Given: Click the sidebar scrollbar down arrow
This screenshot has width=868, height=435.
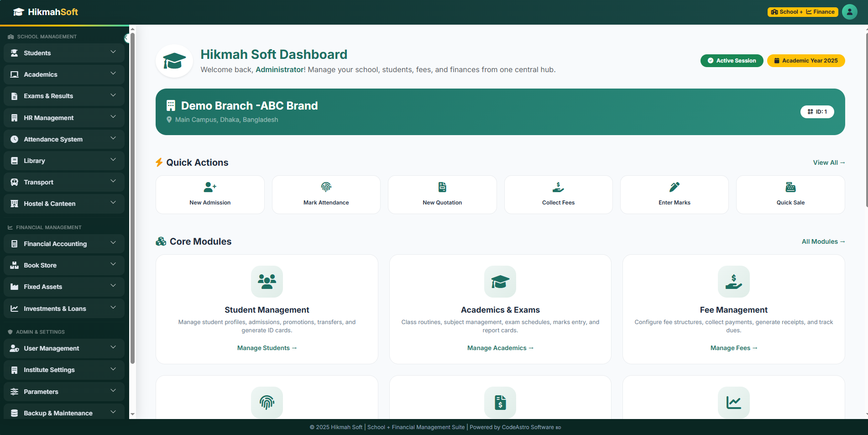Looking at the screenshot, I should 132,414.
